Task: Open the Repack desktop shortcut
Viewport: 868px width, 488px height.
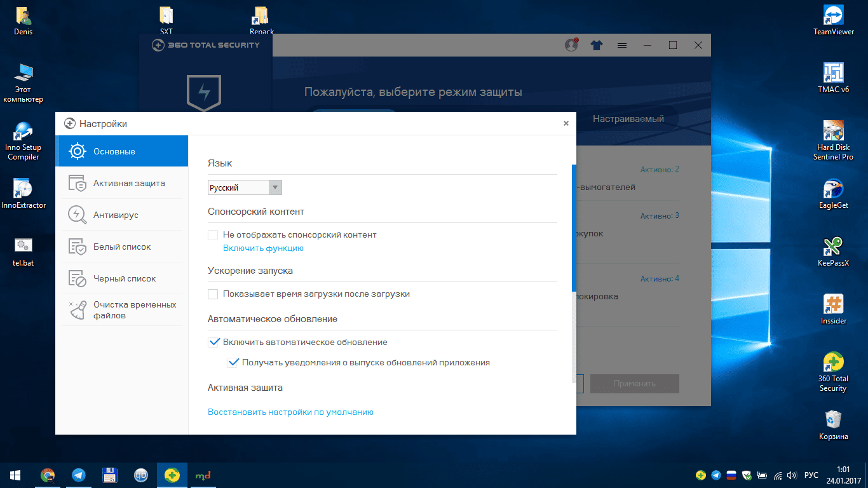Action: coord(262,22)
